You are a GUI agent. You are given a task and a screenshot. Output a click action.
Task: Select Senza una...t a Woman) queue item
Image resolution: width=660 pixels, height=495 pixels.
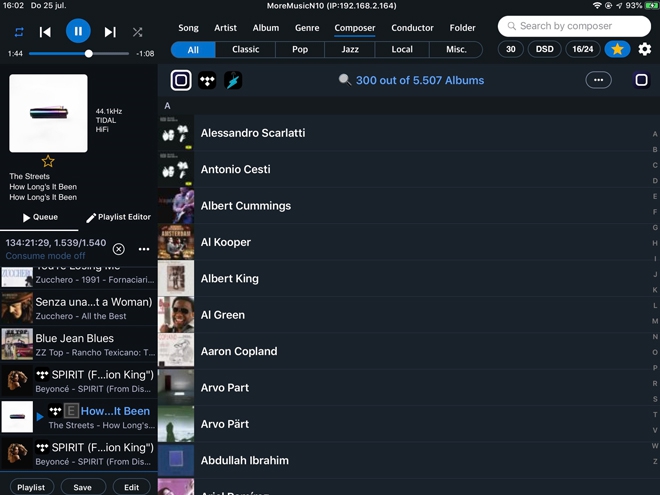pos(79,308)
